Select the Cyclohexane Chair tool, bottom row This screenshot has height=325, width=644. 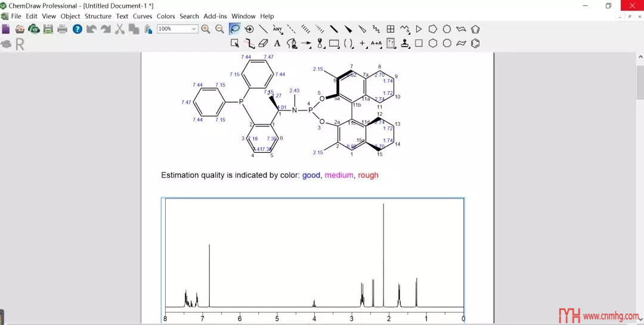click(461, 43)
